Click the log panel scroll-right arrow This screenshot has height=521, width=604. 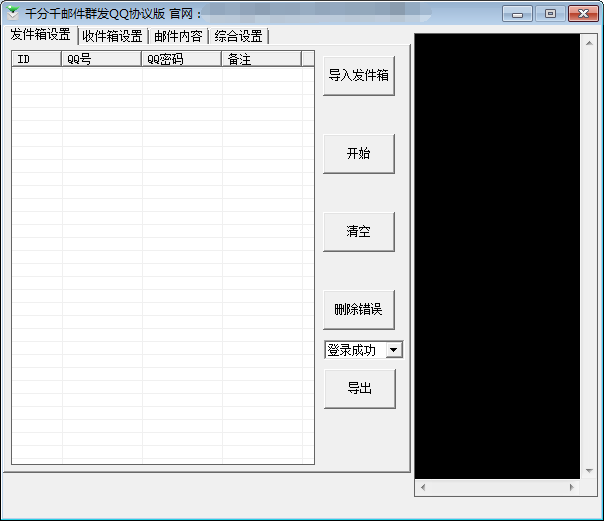(x=572, y=487)
